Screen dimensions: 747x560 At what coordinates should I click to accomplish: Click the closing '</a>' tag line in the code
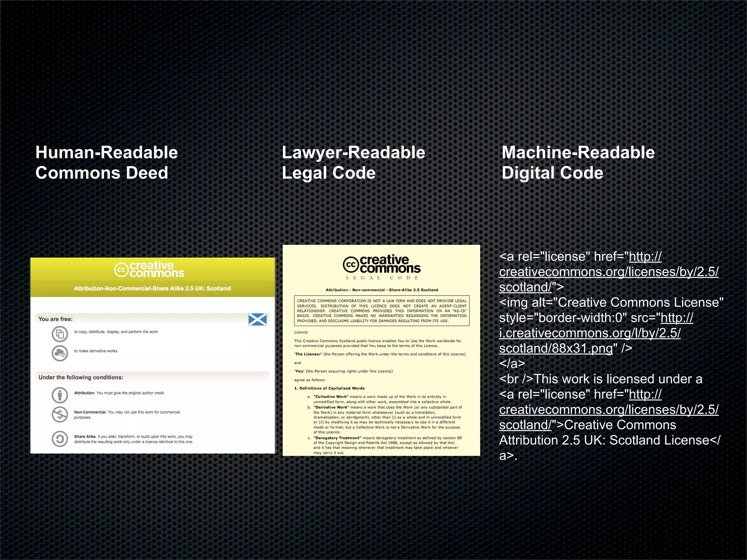click(512, 364)
